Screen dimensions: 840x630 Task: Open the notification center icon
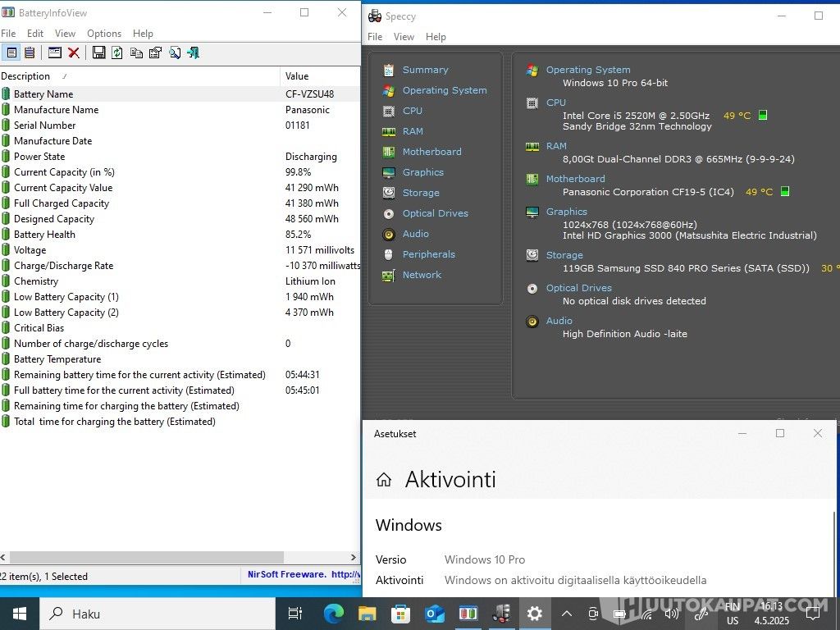(x=813, y=614)
